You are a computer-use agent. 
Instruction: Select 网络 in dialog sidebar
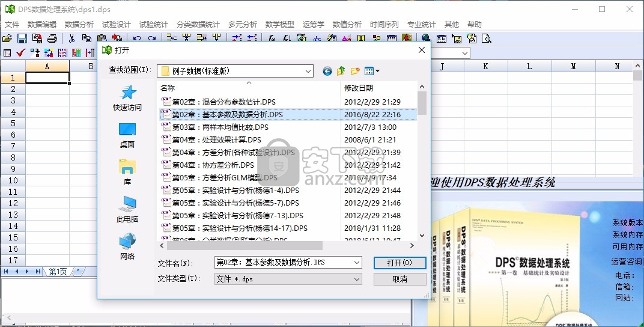coord(127,247)
